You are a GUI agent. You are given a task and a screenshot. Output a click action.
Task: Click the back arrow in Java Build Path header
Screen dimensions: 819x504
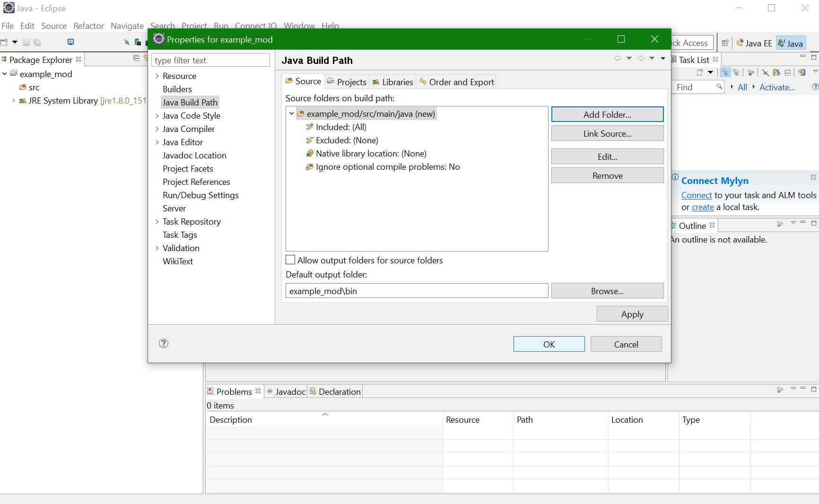[x=618, y=58]
